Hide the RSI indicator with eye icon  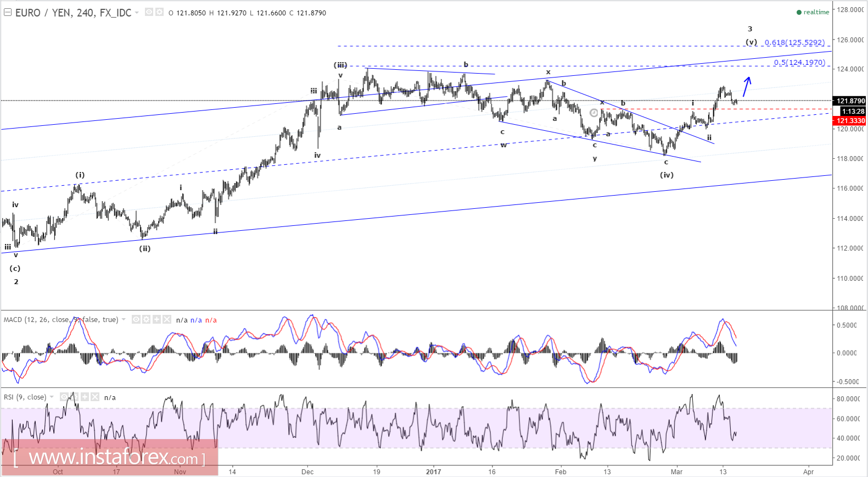pos(64,397)
